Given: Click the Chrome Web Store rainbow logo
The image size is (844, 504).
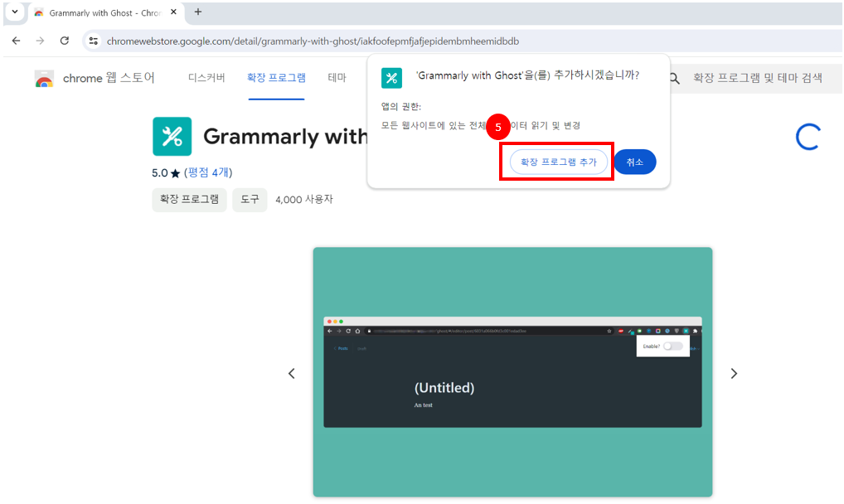Looking at the screenshot, I should pyautogui.click(x=44, y=79).
